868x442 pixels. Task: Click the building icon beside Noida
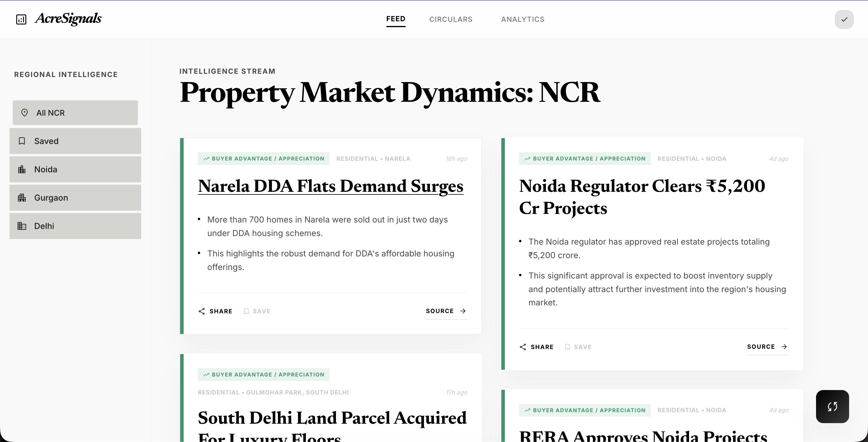22,169
